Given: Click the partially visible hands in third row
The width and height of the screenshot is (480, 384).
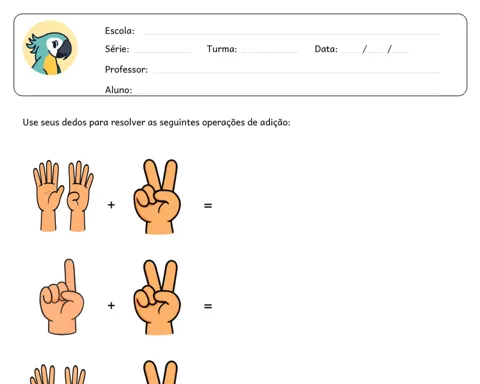Looking at the screenshot, I should 58,374.
